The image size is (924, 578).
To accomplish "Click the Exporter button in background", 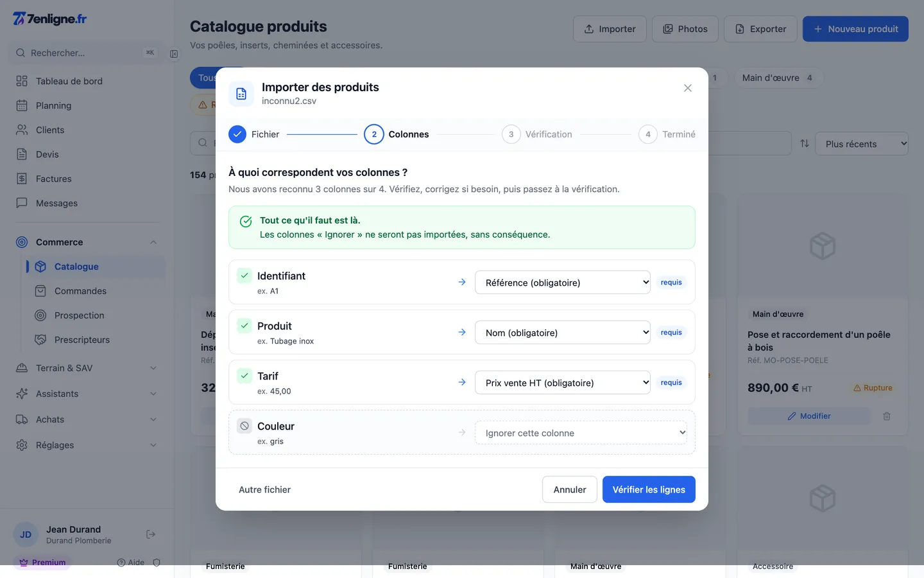I will point(760,29).
